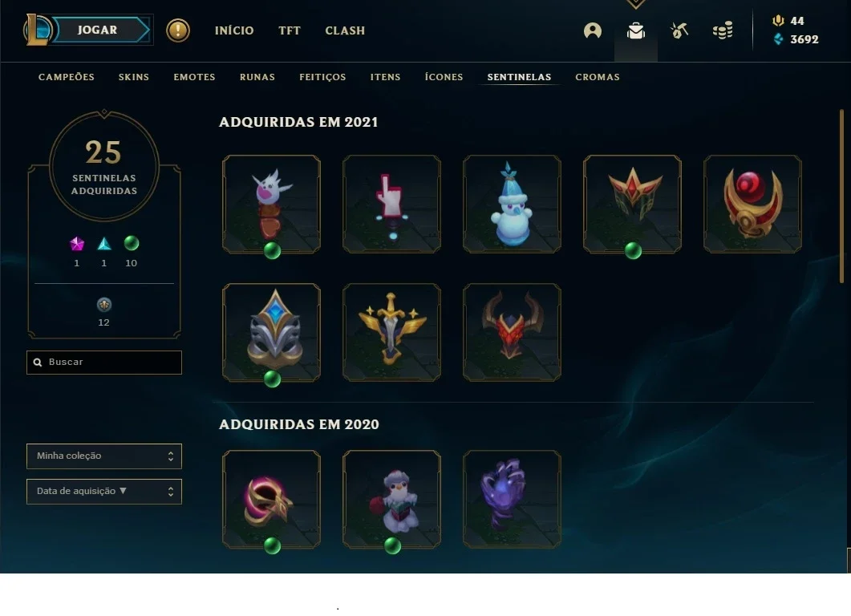851x616 pixels.
Task: Expand the Data de aquisição sort dropdown
Action: point(104,491)
